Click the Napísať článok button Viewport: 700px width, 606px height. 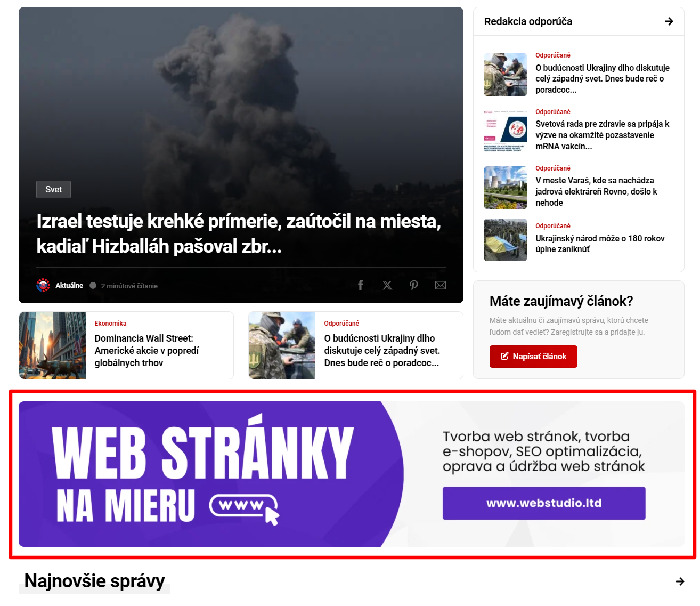click(533, 357)
